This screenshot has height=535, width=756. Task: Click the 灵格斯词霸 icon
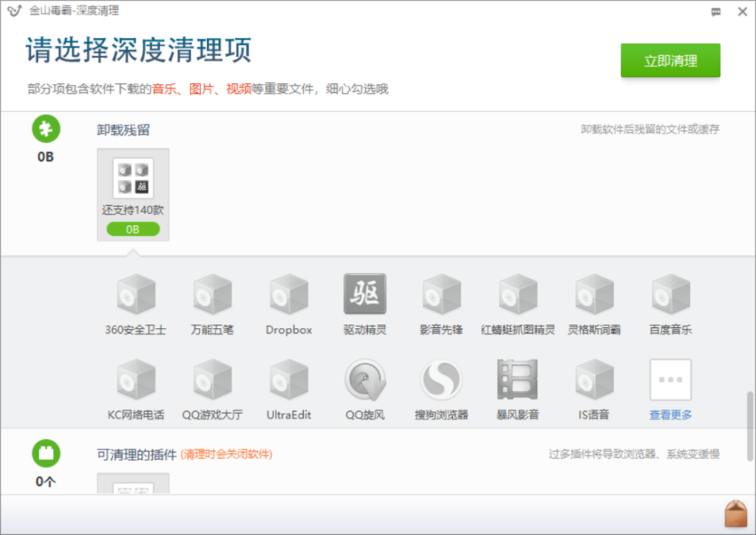[x=594, y=294]
